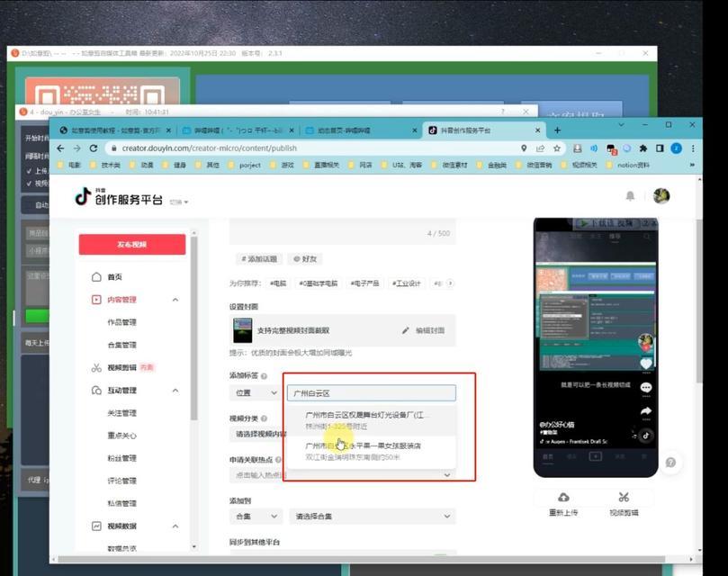Screen dimensions: 728x576
Task: Bookmark this page with the star icon
Action: tap(557, 148)
